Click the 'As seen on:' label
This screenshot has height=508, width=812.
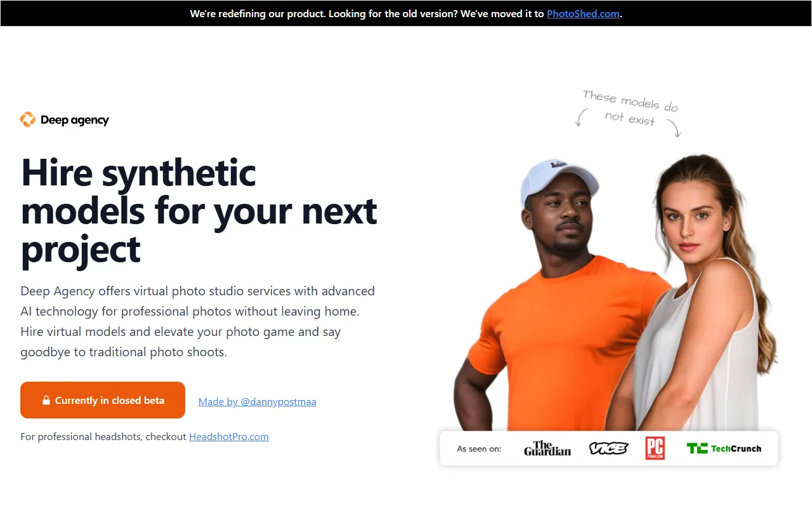pyautogui.click(x=479, y=449)
